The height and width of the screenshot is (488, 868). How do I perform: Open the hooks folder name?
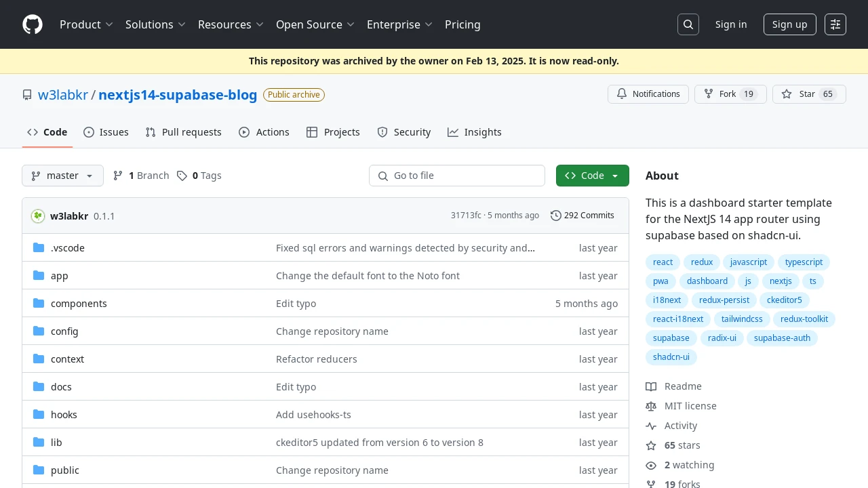pos(64,415)
